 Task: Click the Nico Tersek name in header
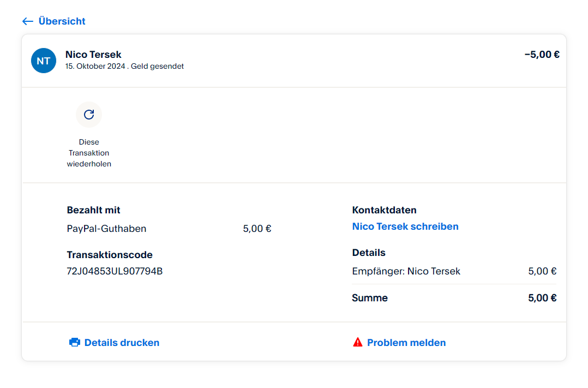[93, 55]
